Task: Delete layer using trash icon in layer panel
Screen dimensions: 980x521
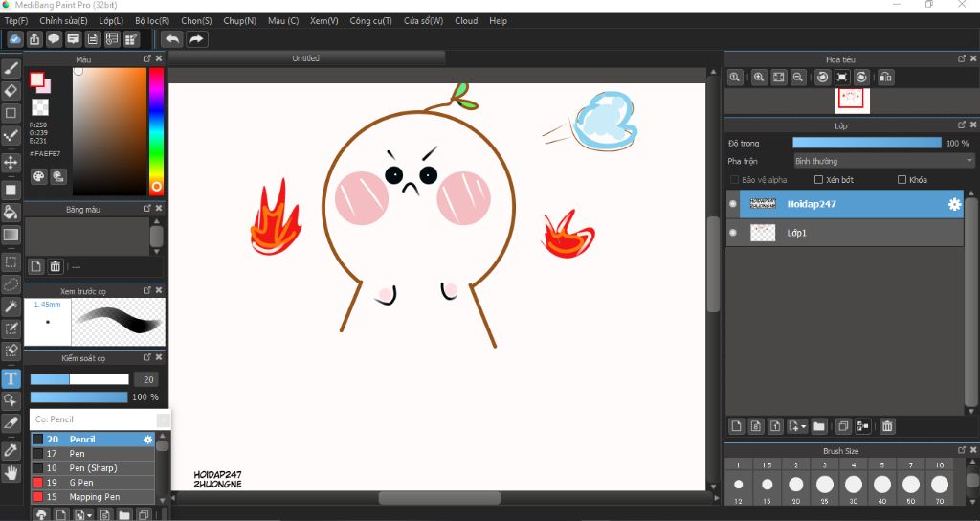Action: tap(887, 426)
